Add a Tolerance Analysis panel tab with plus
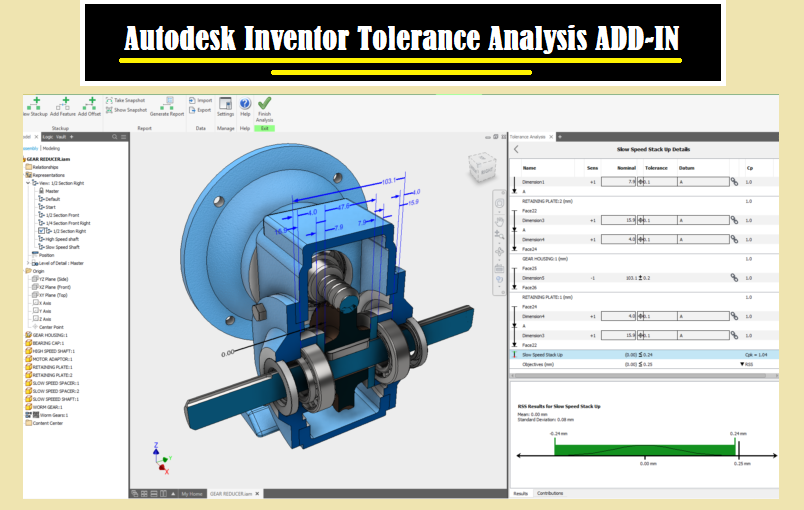 click(560, 137)
